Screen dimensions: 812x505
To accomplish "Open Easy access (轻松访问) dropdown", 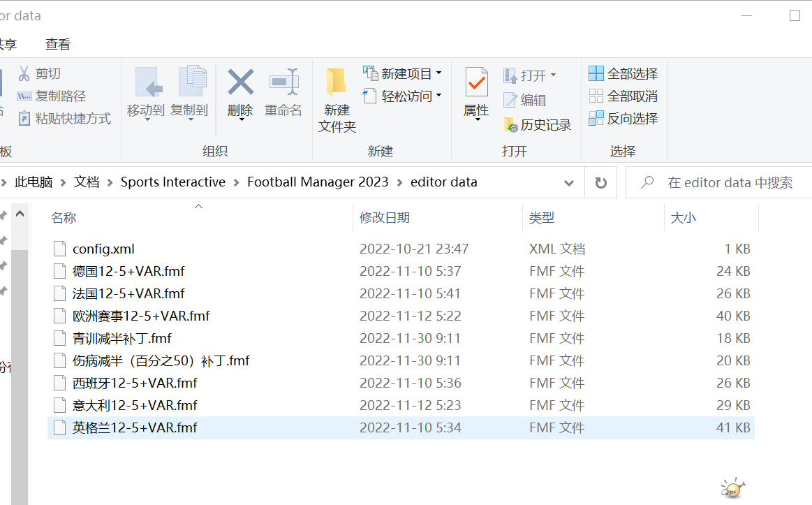I will pyautogui.click(x=402, y=96).
